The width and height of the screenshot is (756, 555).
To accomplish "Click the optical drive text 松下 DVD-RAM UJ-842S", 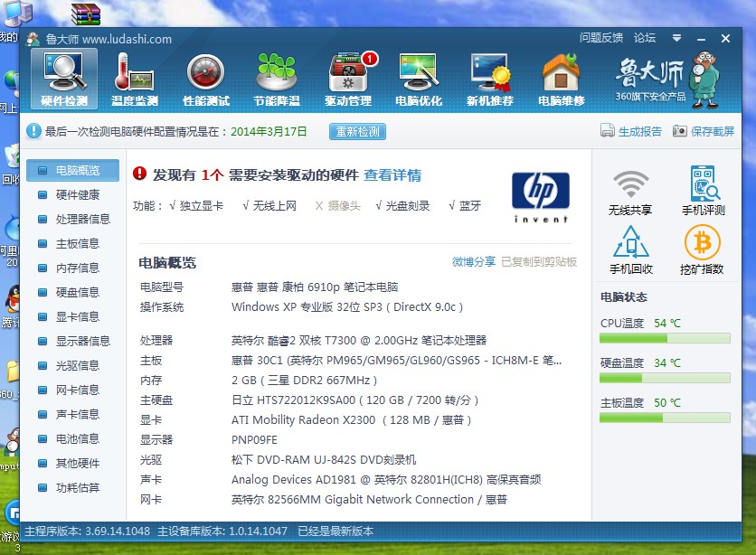I will tap(324, 459).
